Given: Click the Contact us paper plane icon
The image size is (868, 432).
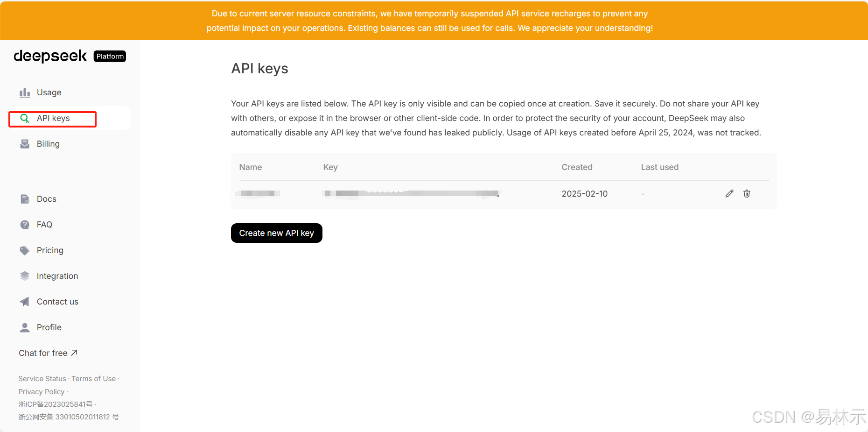Looking at the screenshot, I should [x=25, y=302].
